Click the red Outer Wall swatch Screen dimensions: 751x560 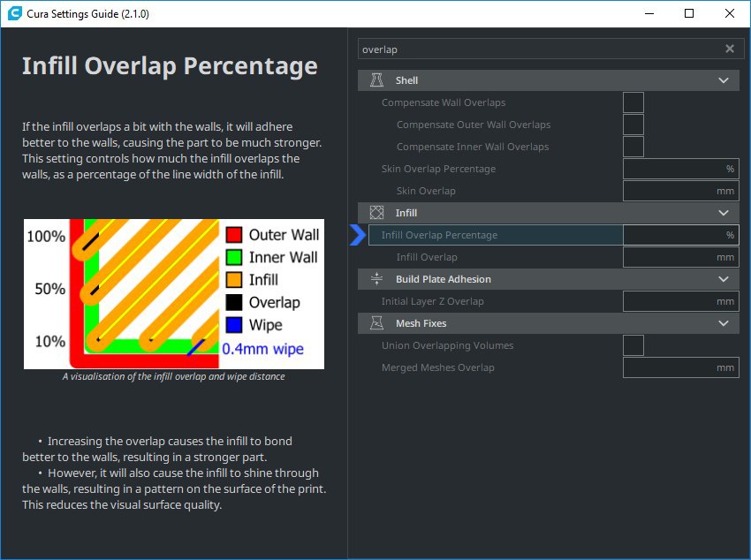tap(234, 235)
